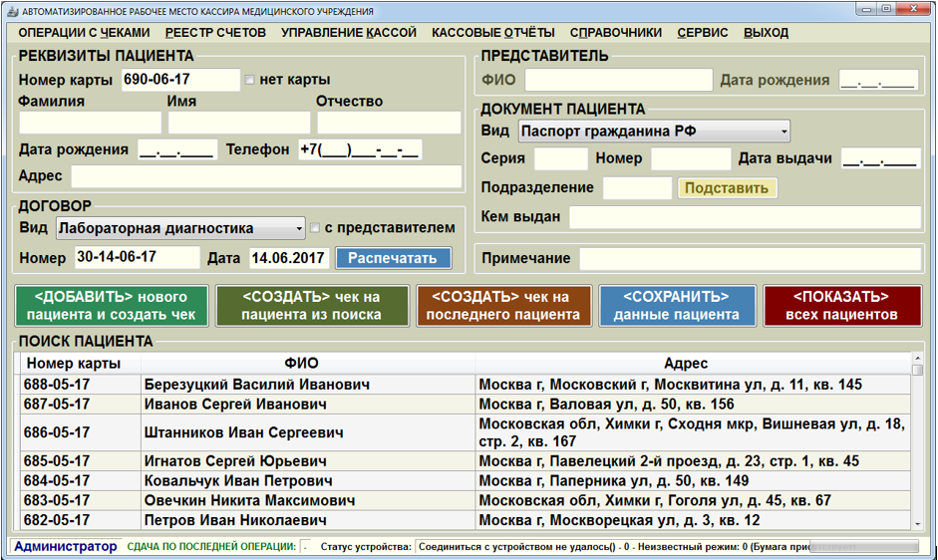Viewport: 938px width, 560px height.
Task: Click the Кем выдан input field
Action: 745,217
